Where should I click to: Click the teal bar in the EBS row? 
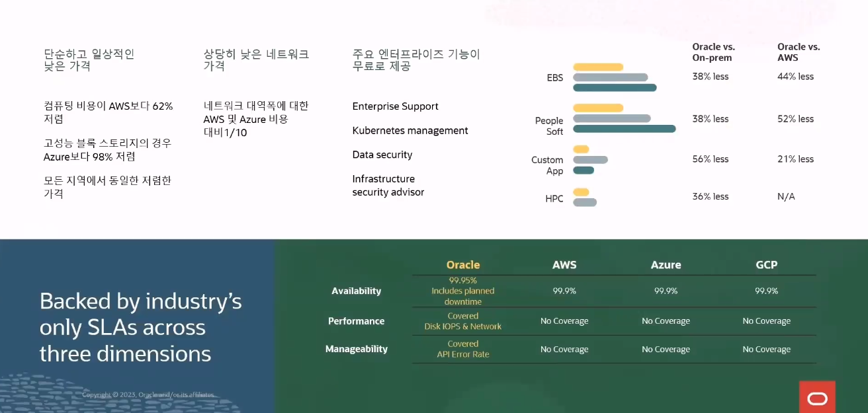tap(615, 87)
